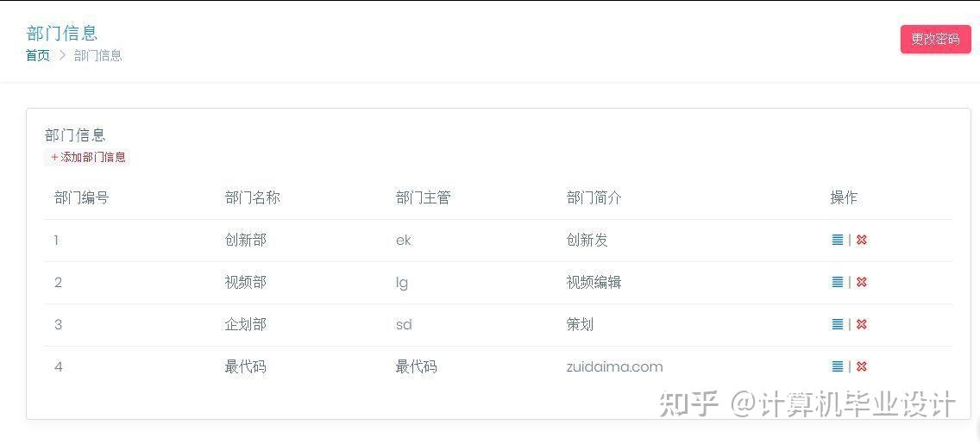This screenshot has height=444, width=980.
Task: Click the 部门主管 column header
Action: [x=423, y=197]
